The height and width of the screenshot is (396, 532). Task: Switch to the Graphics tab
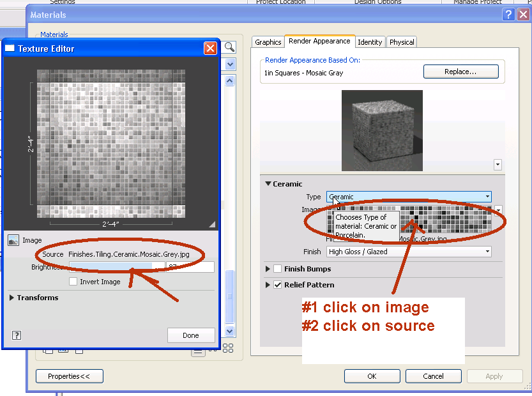(268, 42)
